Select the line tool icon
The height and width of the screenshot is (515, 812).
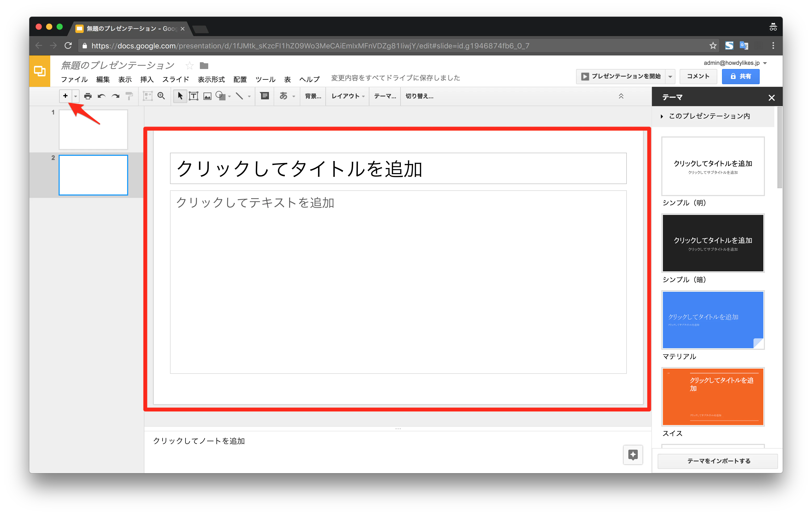coord(239,96)
